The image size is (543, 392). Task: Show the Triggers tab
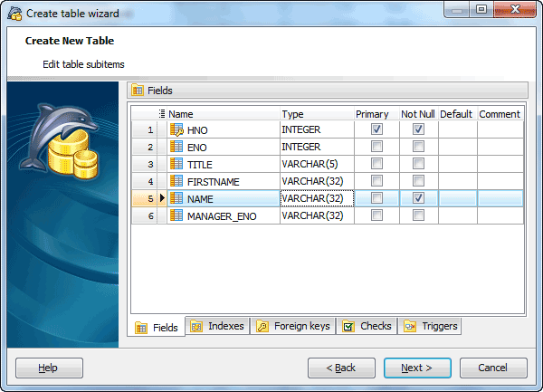point(431,326)
